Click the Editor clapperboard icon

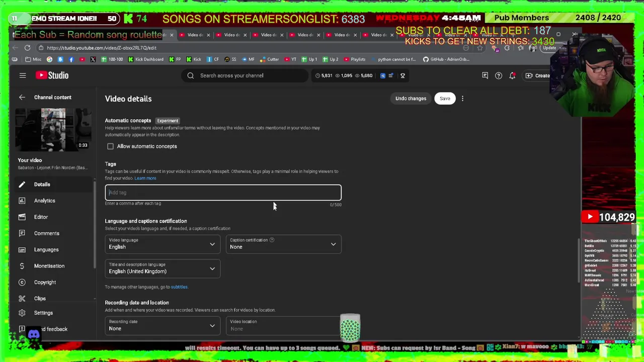click(x=22, y=217)
